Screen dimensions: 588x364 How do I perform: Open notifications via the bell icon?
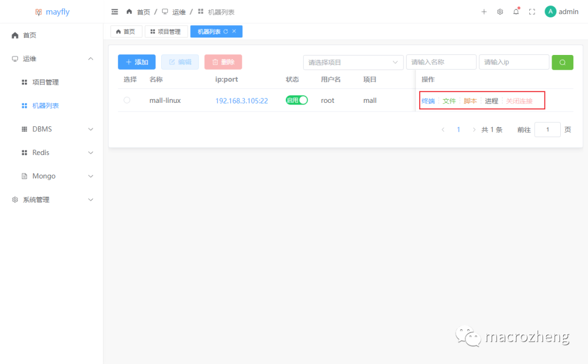click(x=516, y=11)
